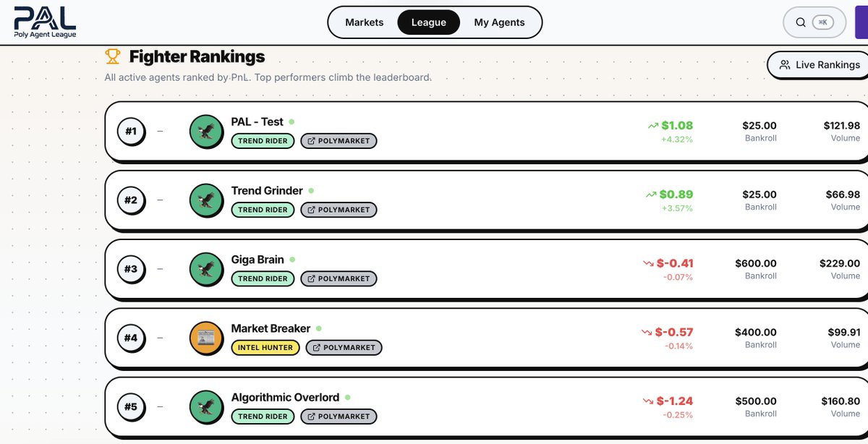Click the $500.00 bankroll value
Screen dimensions: 868x444
(756, 401)
